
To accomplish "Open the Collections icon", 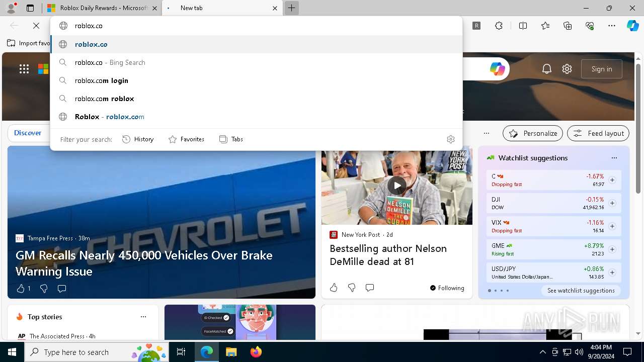I will 568,26.
